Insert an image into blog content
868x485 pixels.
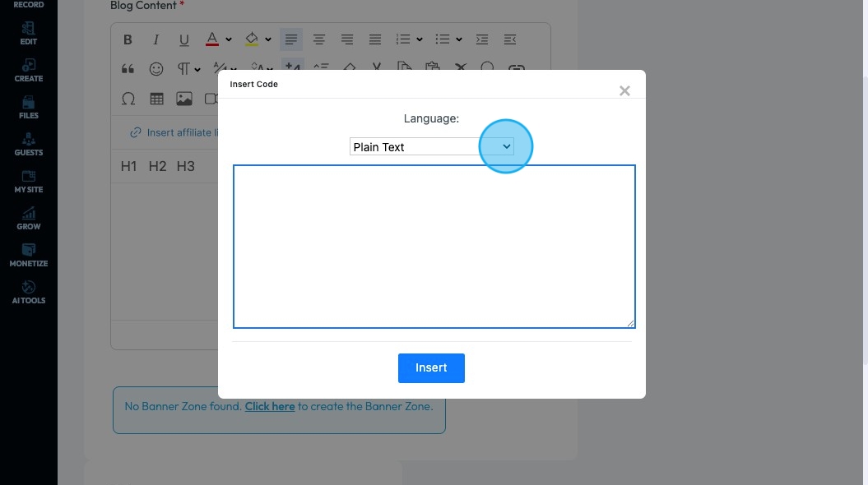[183, 99]
